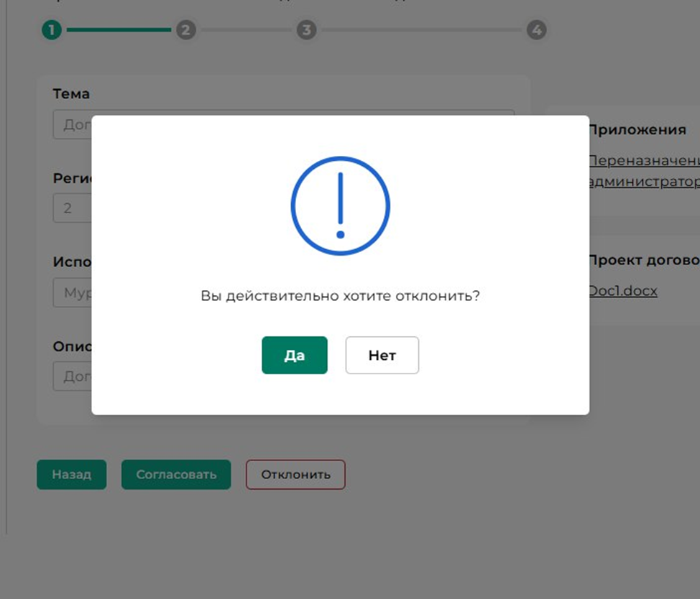700x599 pixels.
Task: Go to step 2 circle in stepper
Action: point(186,30)
